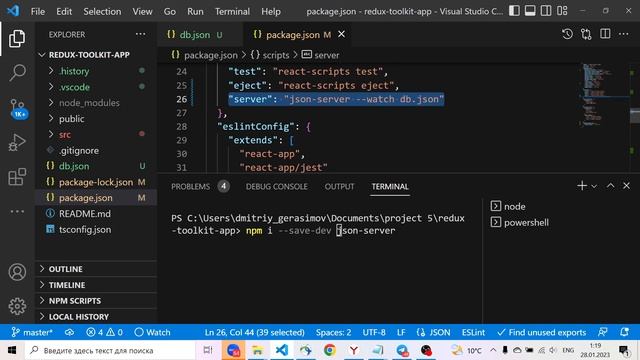Synchronize changes cloud icon in status bar
640x360 pixels.
tap(69, 332)
